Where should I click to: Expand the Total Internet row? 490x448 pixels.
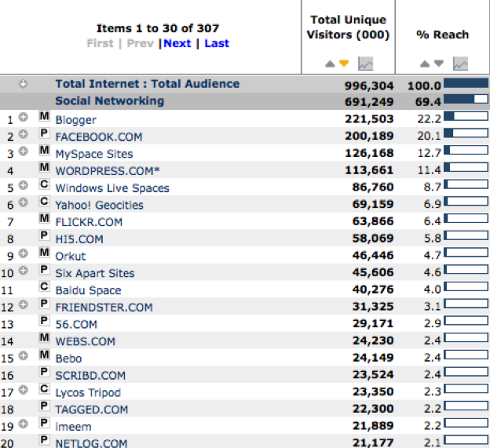point(23,84)
